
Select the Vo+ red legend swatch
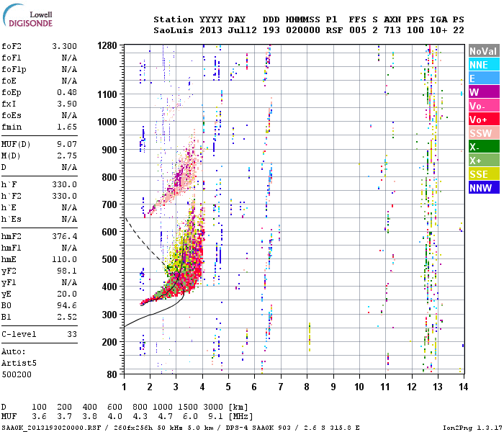(x=484, y=120)
